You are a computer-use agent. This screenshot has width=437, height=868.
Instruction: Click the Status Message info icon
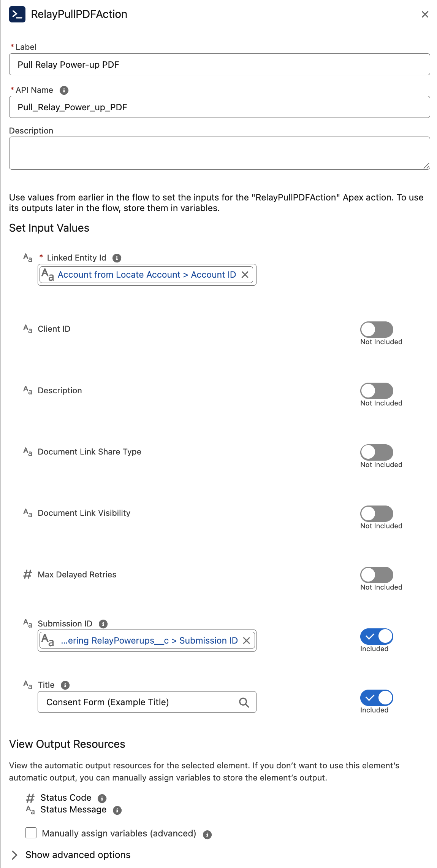pyautogui.click(x=117, y=810)
